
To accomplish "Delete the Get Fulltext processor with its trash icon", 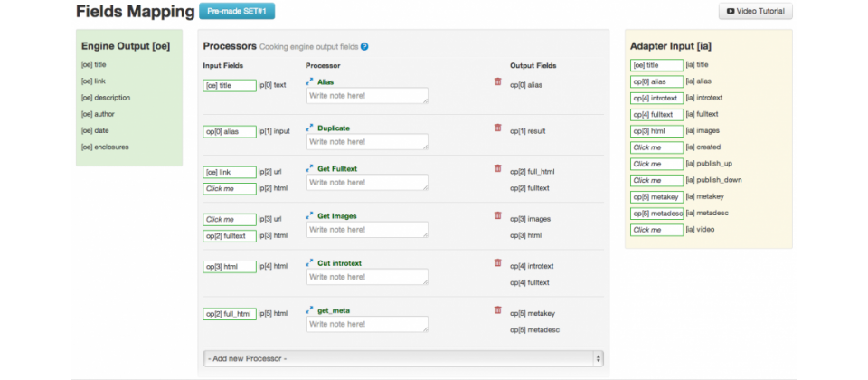I will point(497,168).
